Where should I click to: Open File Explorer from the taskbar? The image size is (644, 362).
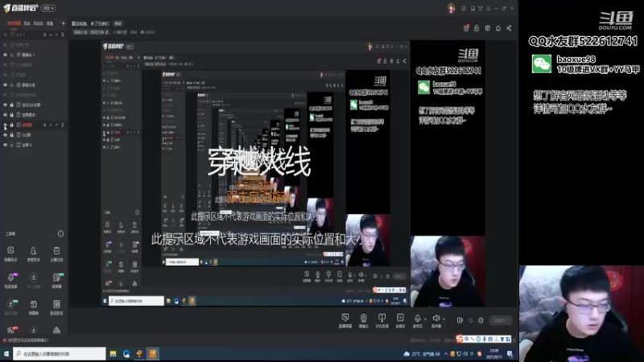tap(113, 353)
